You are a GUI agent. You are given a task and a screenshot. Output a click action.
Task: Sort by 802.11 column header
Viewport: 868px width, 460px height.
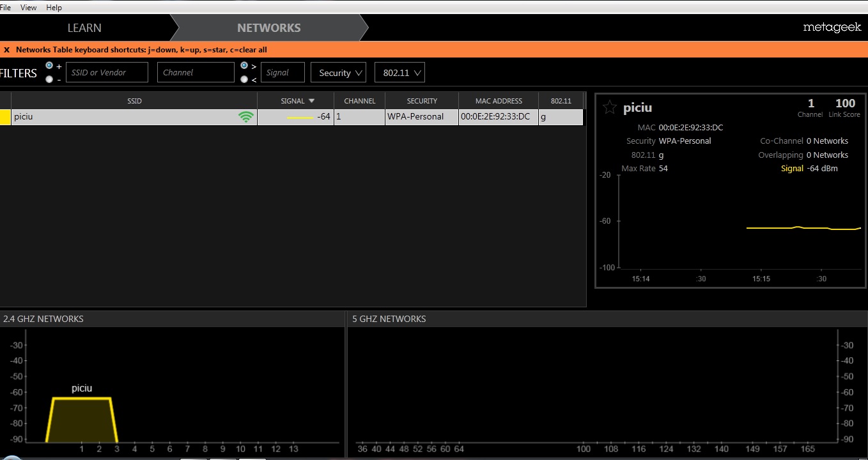[561, 101]
